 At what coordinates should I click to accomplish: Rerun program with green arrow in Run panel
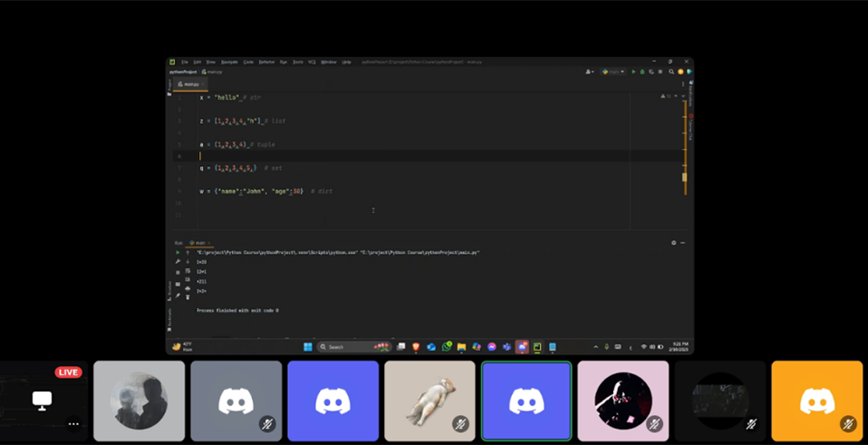[x=178, y=252]
